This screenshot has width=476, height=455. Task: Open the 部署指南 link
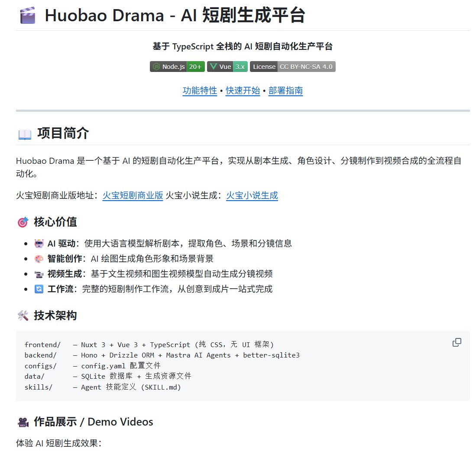tap(286, 91)
